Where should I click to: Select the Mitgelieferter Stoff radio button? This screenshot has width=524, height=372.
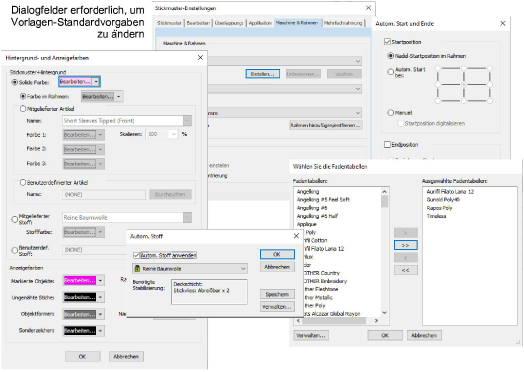14,219
